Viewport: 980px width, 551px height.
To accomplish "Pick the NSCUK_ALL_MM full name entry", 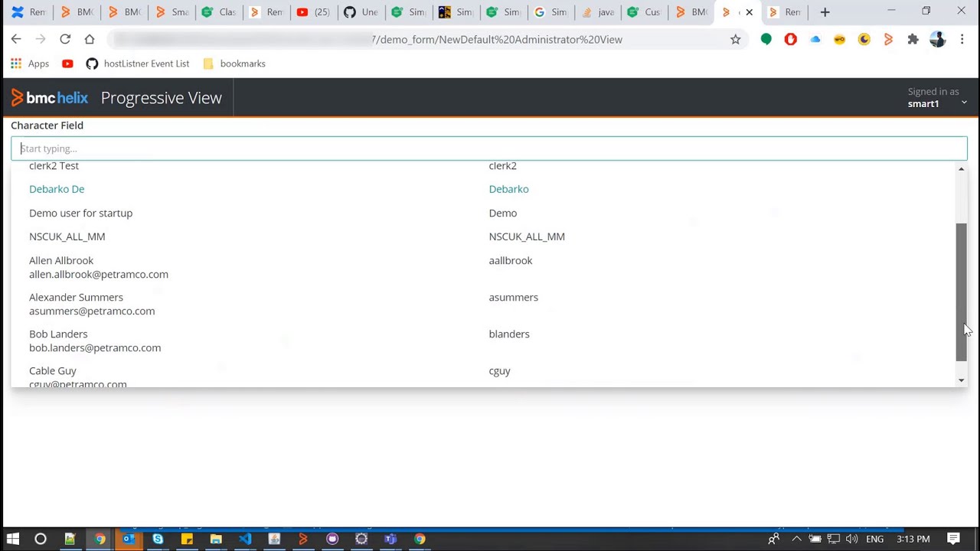I will pos(67,236).
